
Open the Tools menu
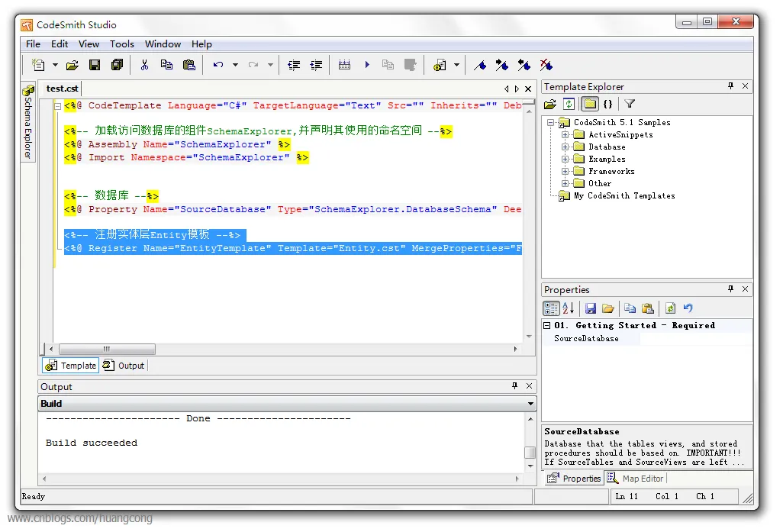[x=121, y=44]
